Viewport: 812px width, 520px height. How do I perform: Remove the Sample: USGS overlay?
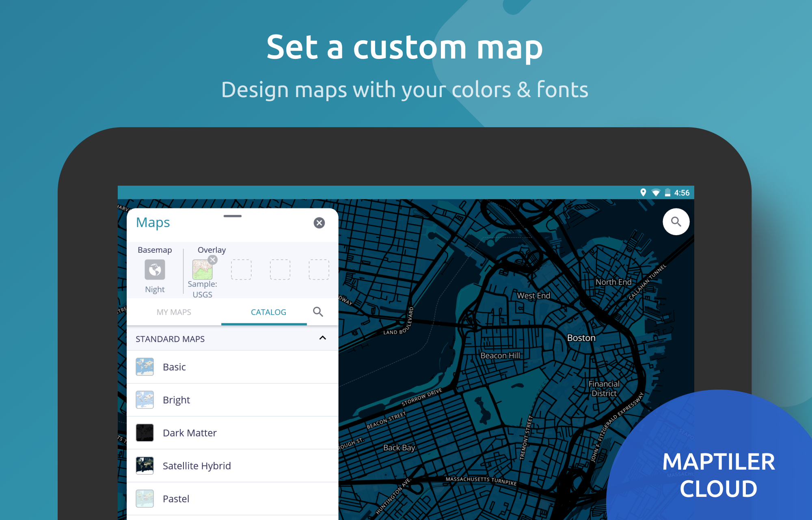click(212, 260)
